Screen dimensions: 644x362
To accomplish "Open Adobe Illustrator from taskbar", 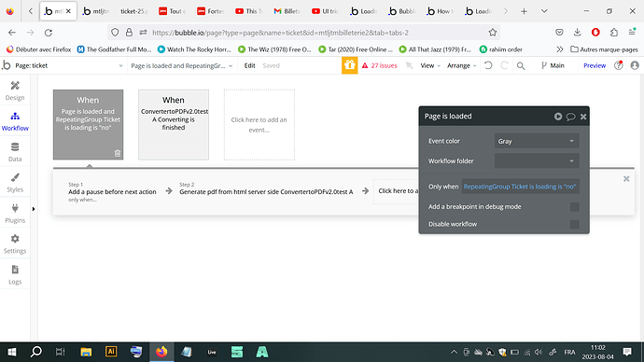I will tap(111, 352).
